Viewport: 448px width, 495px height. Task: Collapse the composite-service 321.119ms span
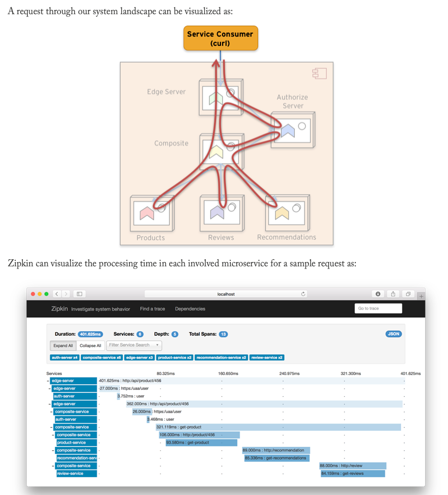[x=51, y=427]
